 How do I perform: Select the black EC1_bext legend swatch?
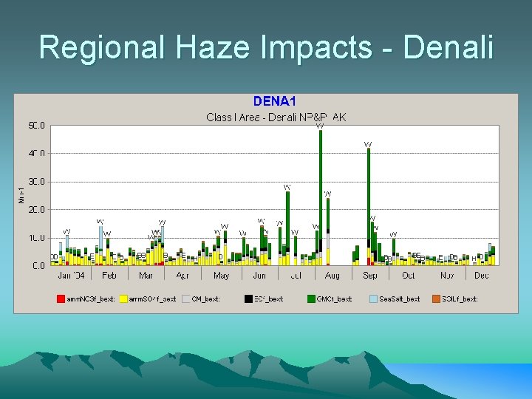(x=249, y=299)
